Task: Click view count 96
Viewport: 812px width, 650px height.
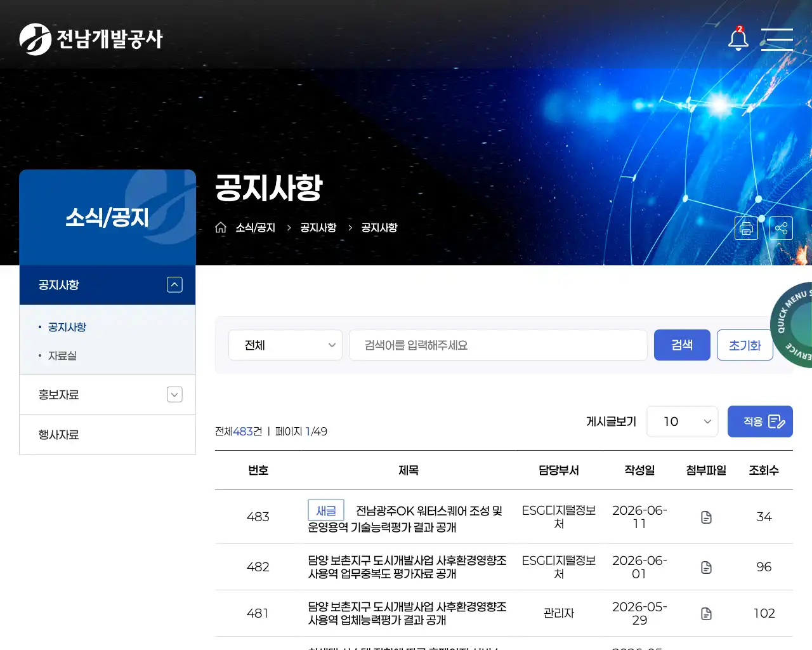Action: (x=764, y=567)
